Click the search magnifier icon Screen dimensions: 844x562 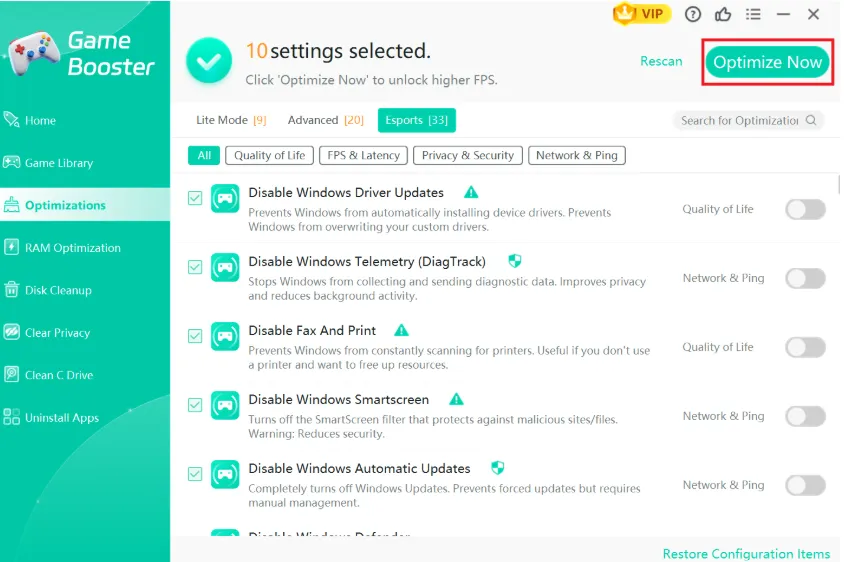tap(811, 120)
